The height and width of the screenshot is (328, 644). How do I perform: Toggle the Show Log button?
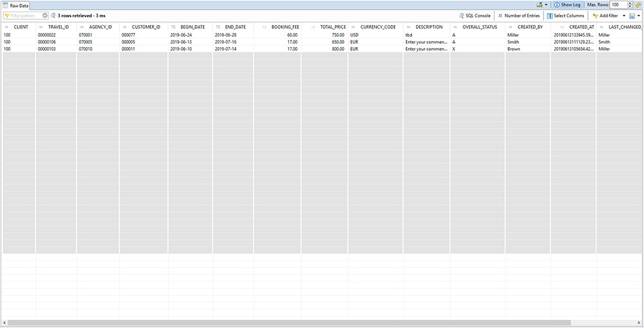point(567,5)
